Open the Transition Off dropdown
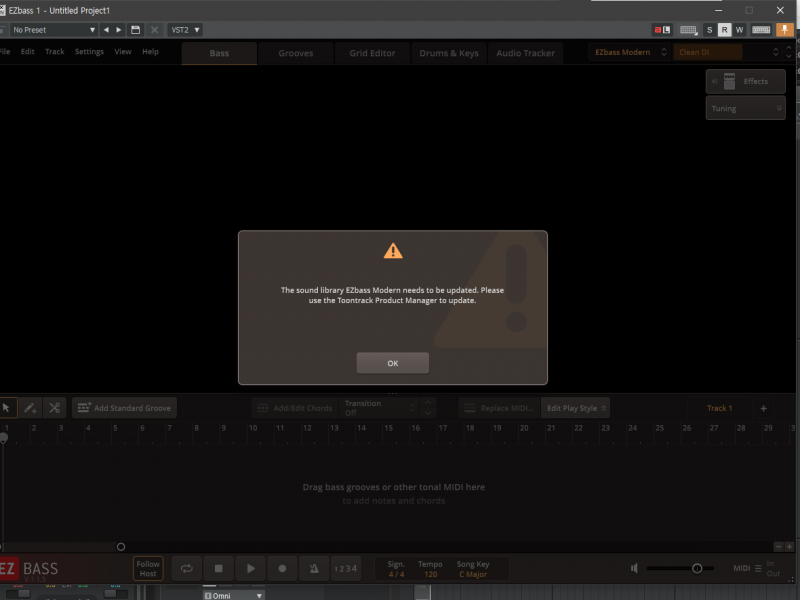 click(380, 408)
